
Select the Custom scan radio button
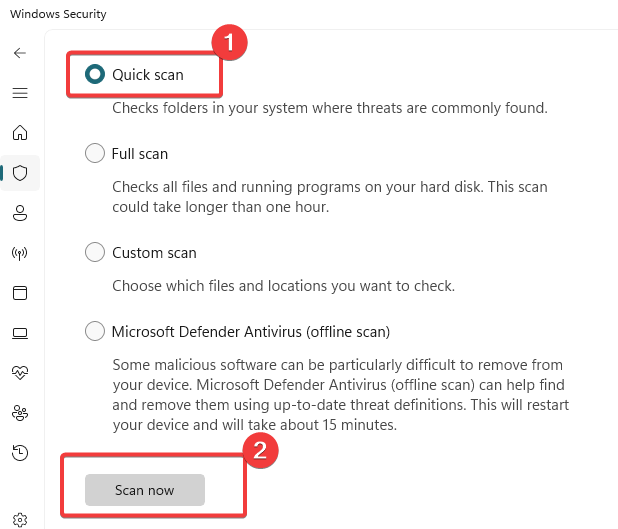[95, 252]
